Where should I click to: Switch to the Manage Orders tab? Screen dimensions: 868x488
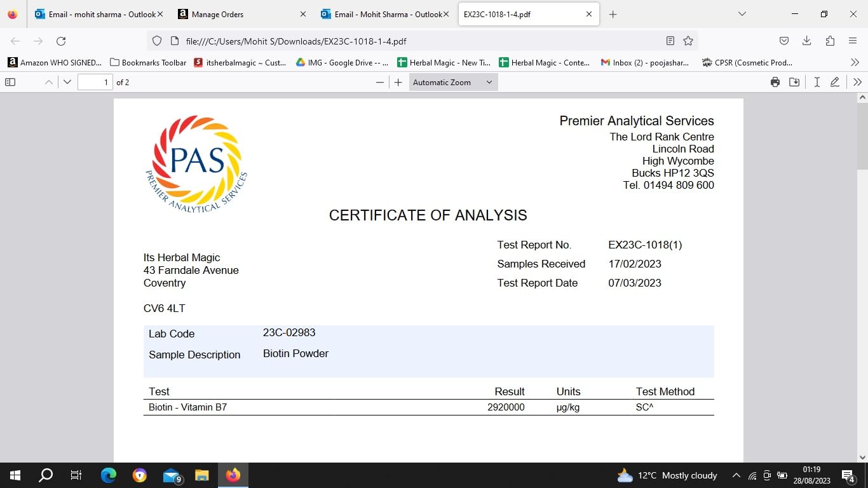tap(235, 14)
